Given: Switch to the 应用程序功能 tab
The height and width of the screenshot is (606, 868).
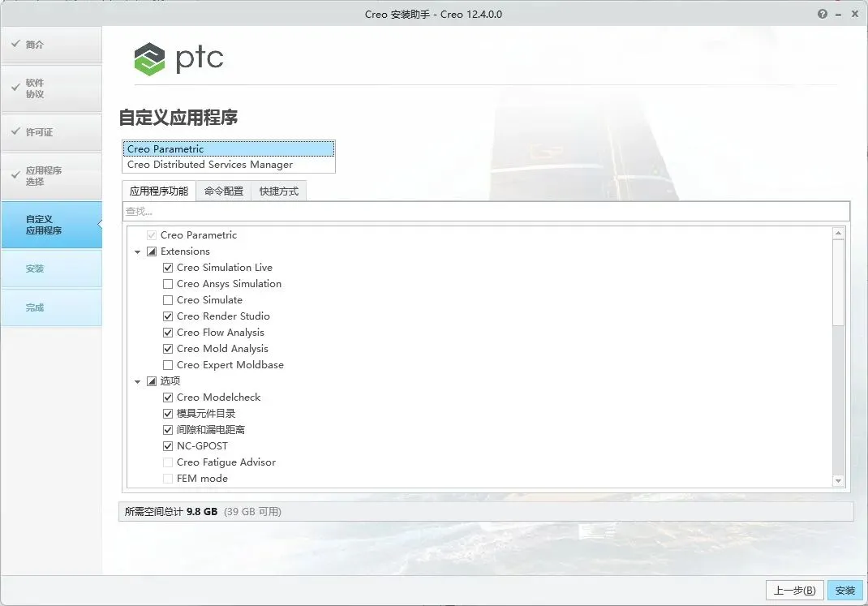Looking at the screenshot, I should click(x=159, y=191).
